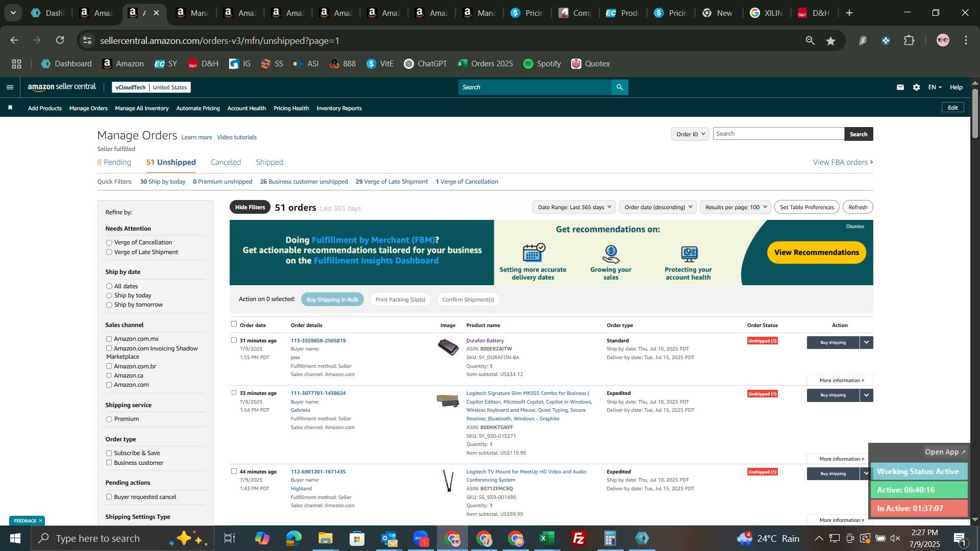Open the Excel icon in the taskbar
The image size is (980, 551).
coord(547,538)
